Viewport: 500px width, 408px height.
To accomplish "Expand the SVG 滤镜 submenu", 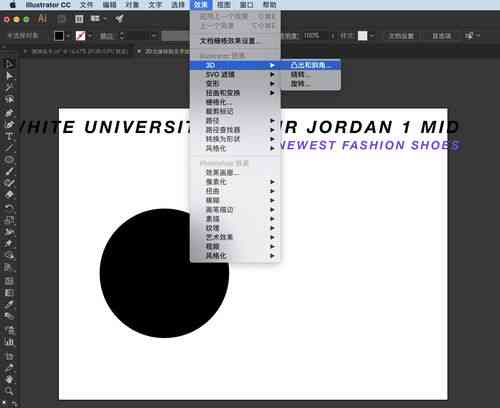I will coord(235,74).
